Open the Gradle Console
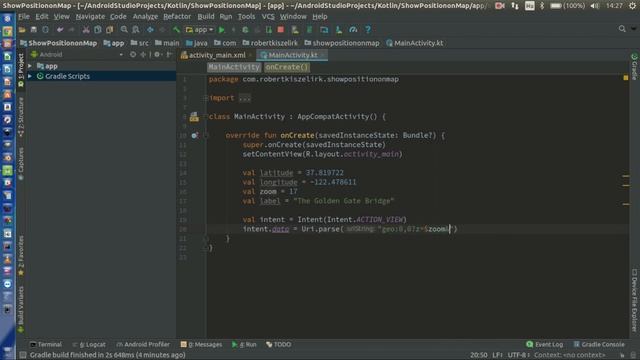 pyautogui.click(x=599, y=344)
